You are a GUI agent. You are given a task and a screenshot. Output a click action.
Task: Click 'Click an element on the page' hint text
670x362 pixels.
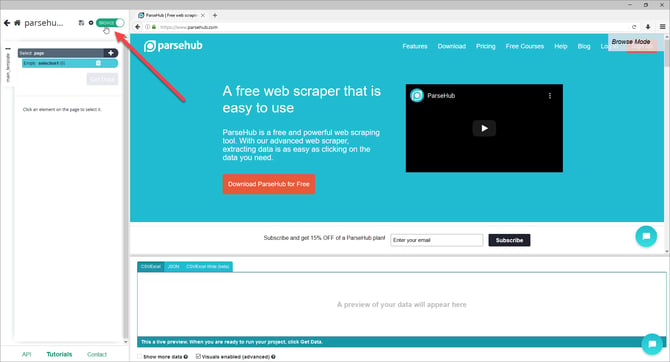62,110
